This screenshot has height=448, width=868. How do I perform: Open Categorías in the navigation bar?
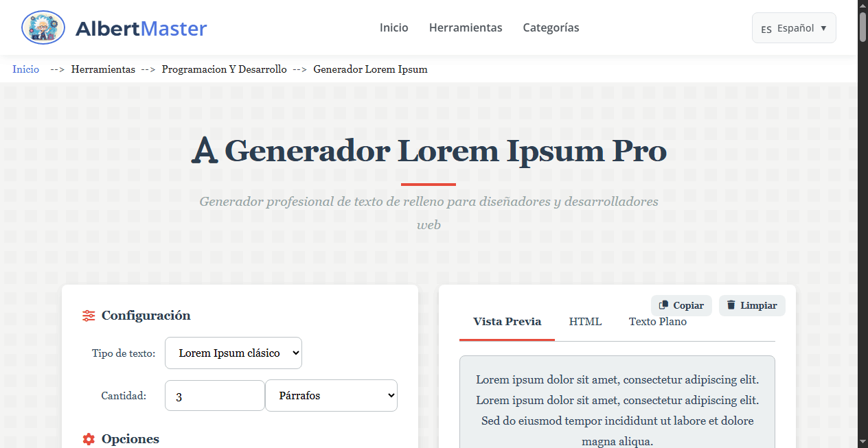[x=551, y=27]
